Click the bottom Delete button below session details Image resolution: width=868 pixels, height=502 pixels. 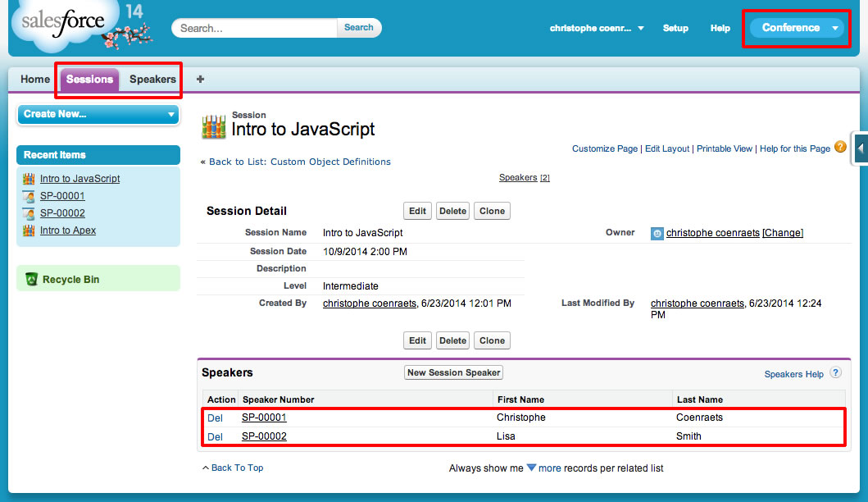452,340
